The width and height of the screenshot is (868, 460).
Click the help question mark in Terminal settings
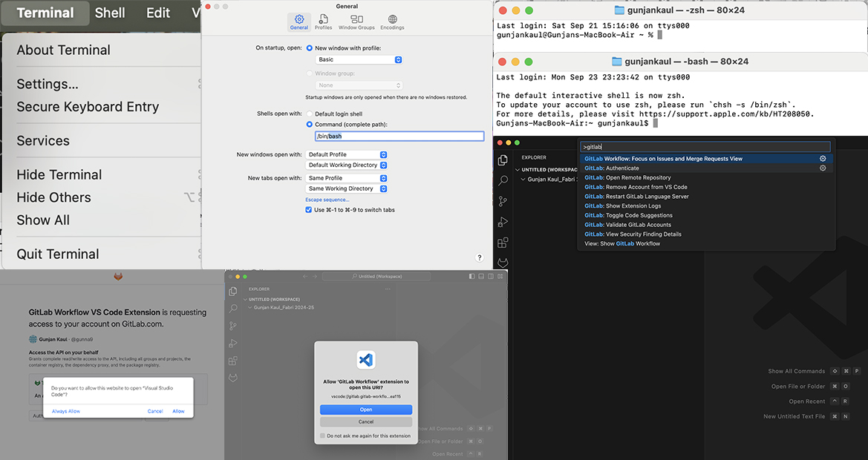[x=480, y=257]
